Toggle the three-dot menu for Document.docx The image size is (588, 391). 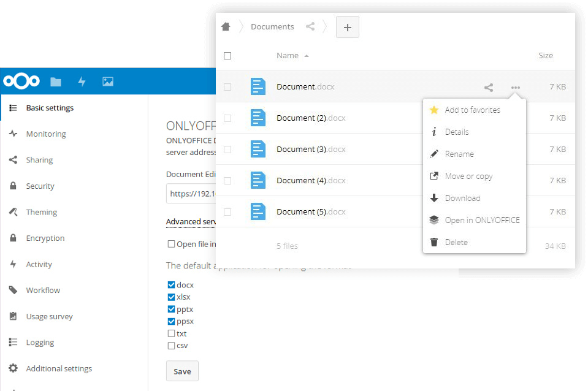pyautogui.click(x=515, y=88)
